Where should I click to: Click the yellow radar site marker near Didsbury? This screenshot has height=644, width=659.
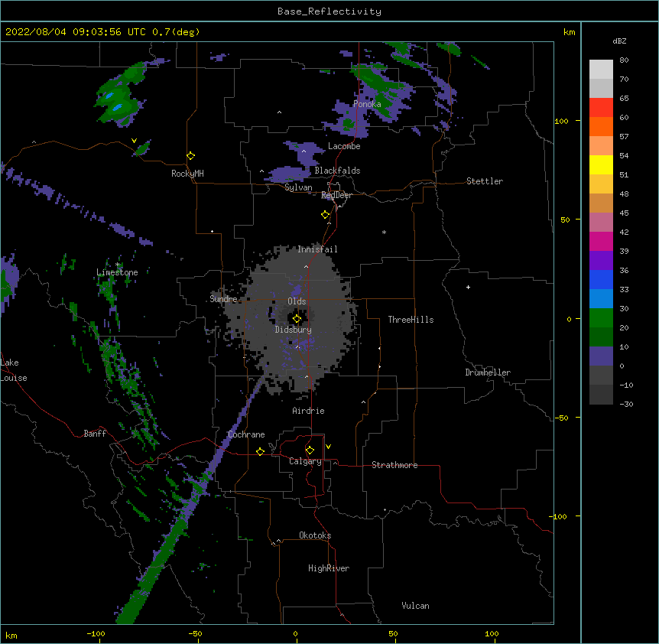coord(297,319)
